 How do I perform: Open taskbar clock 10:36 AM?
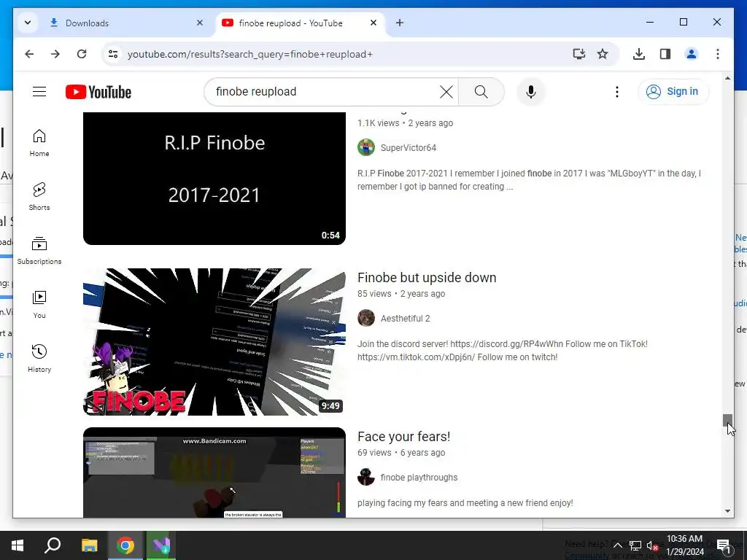point(684,545)
